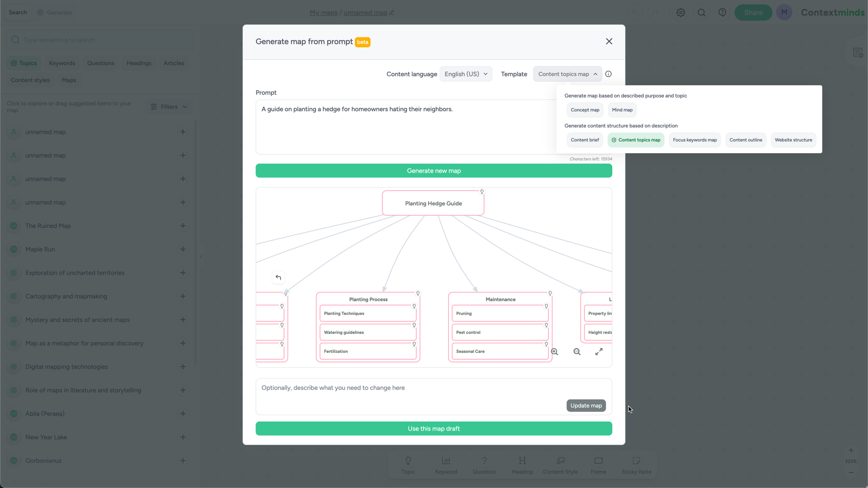Open the Content language dropdown
This screenshot has height=488, width=868.
(466, 74)
